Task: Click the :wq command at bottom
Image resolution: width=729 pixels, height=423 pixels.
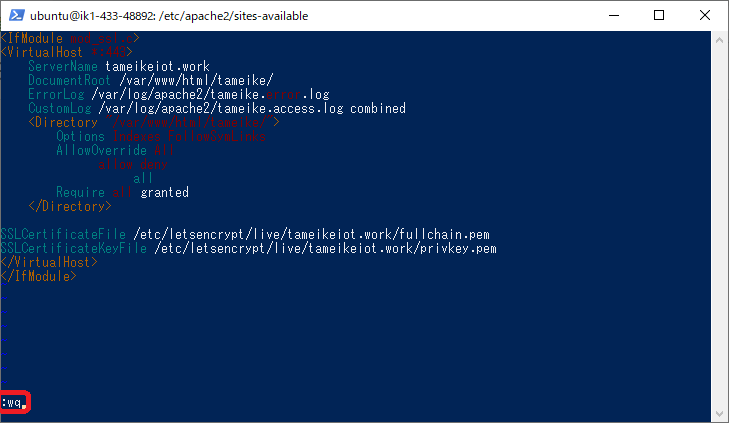Action: pyautogui.click(x=14, y=402)
